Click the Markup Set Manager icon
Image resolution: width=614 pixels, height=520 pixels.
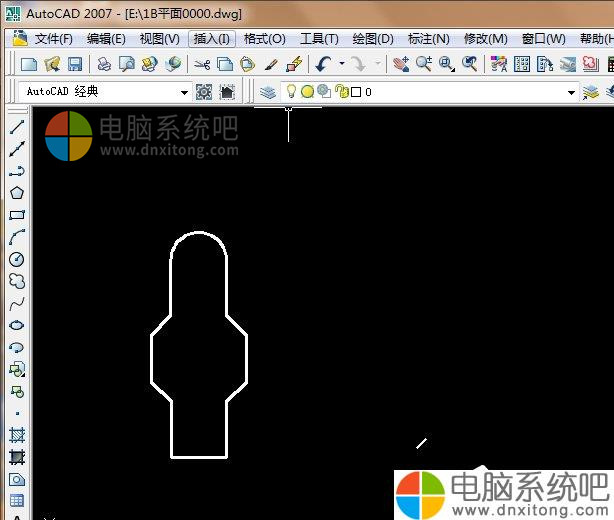591,64
